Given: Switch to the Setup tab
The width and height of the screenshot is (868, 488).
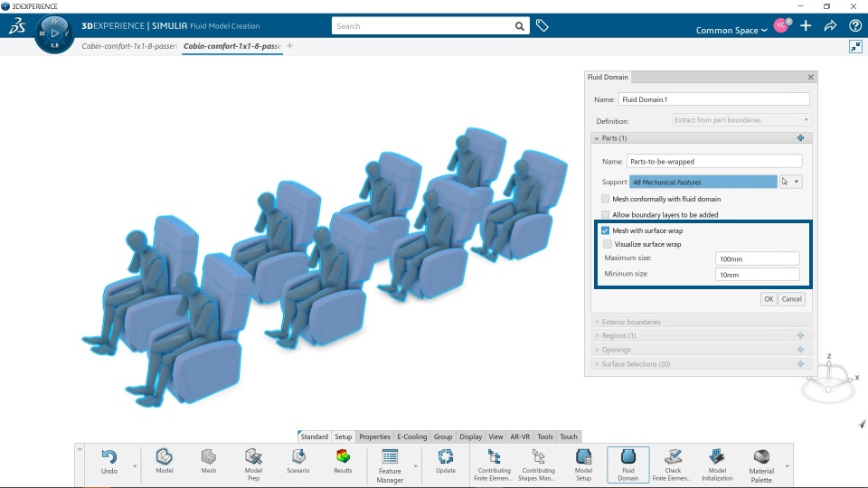Looking at the screenshot, I should coord(344,436).
